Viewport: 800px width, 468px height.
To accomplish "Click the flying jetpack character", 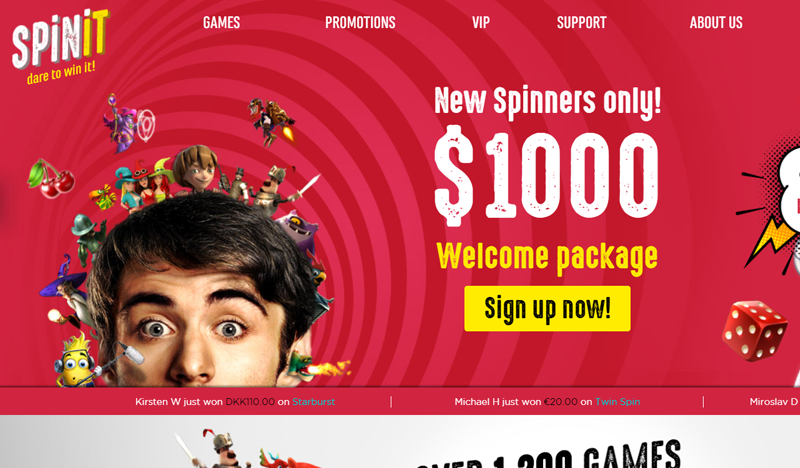I will pyautogui.click(x=271, y=121).
